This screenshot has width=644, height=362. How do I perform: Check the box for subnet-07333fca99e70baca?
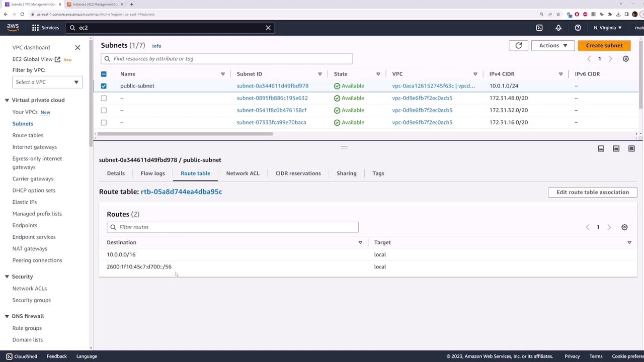104,122
